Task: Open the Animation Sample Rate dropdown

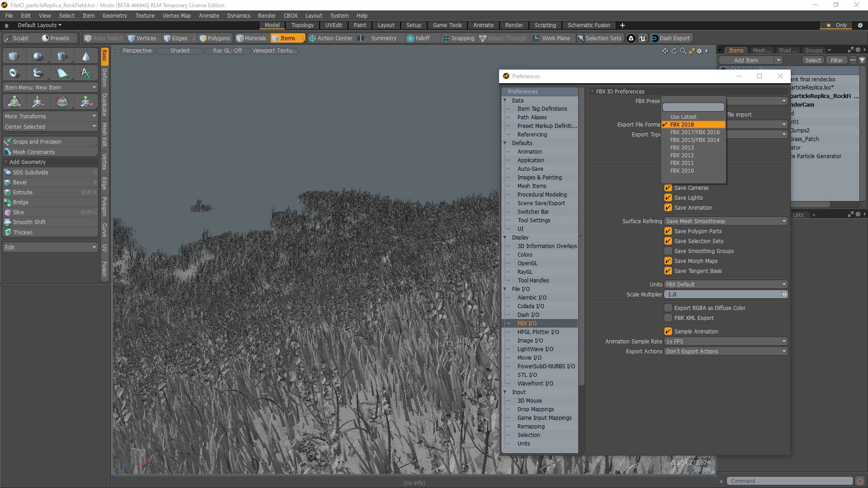Action: point(726,342)
